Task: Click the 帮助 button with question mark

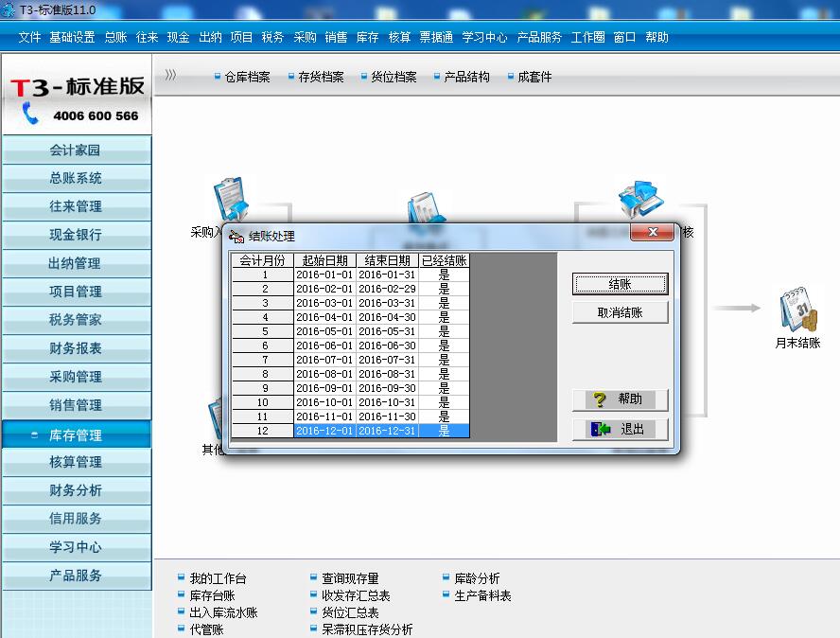Action: click(620, 399)
